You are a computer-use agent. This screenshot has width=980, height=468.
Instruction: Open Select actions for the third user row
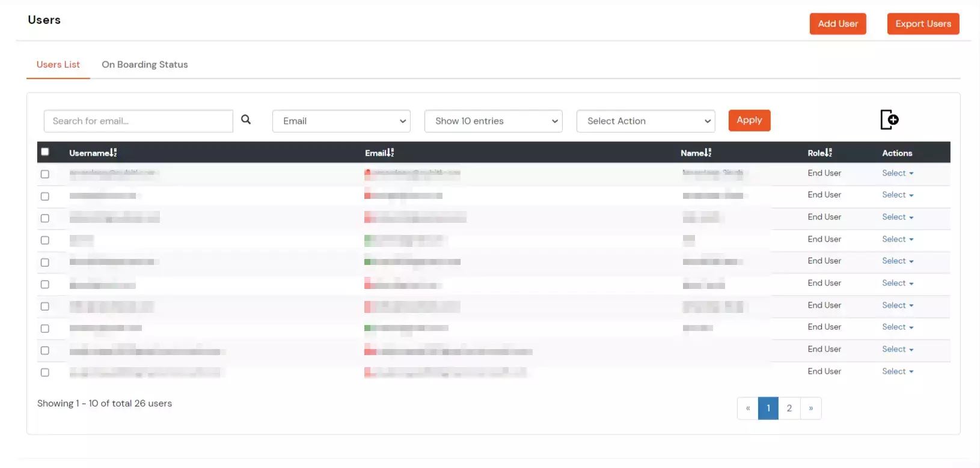pyautogui.click(x=898, y=217)
